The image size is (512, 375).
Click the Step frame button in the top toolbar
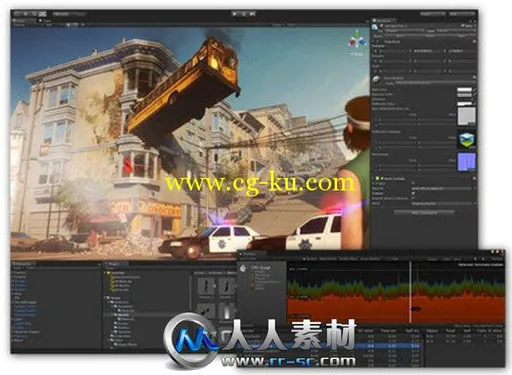point(252,14)
